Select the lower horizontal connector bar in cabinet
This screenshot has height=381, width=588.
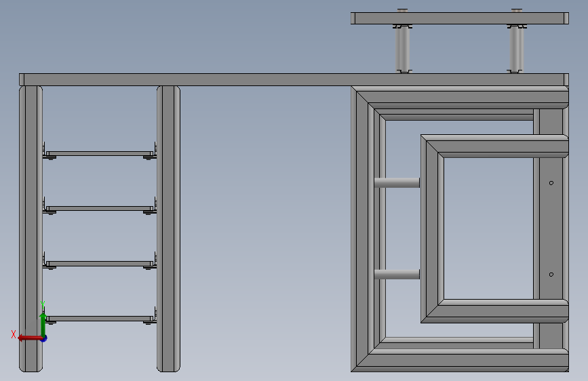(x=397, y=275)
